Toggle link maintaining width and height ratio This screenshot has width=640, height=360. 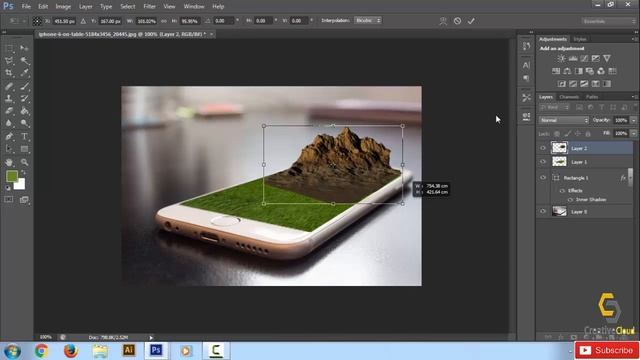coord(164,21)
